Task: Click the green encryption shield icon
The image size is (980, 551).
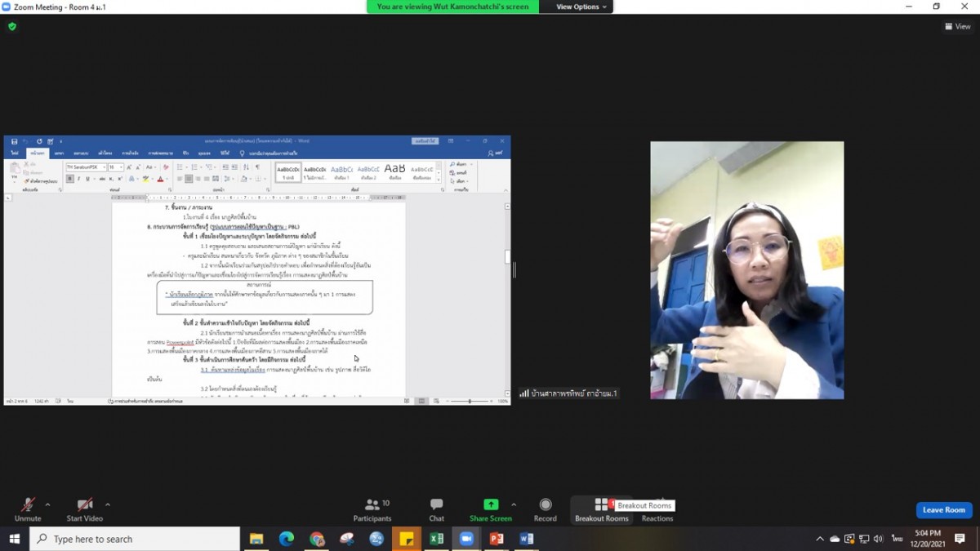Action: pos(12,26)
